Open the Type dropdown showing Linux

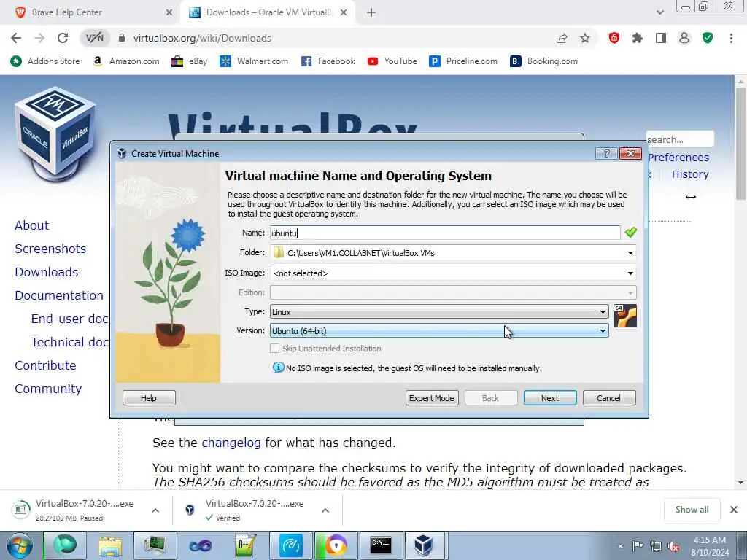tap(438, 312)
